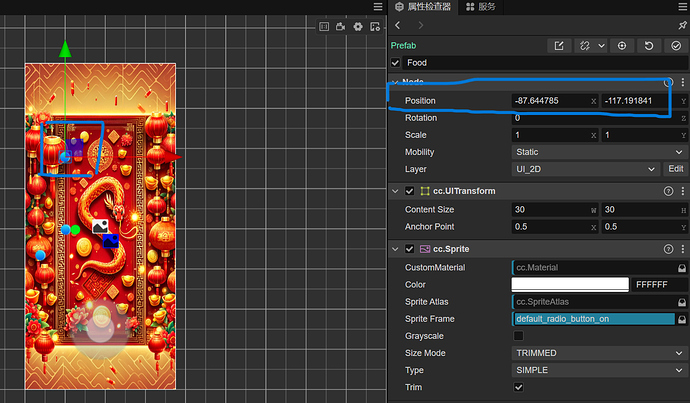690x403 pixels.
Task: Click the Prefab label
Action: (x=403, y=46)
